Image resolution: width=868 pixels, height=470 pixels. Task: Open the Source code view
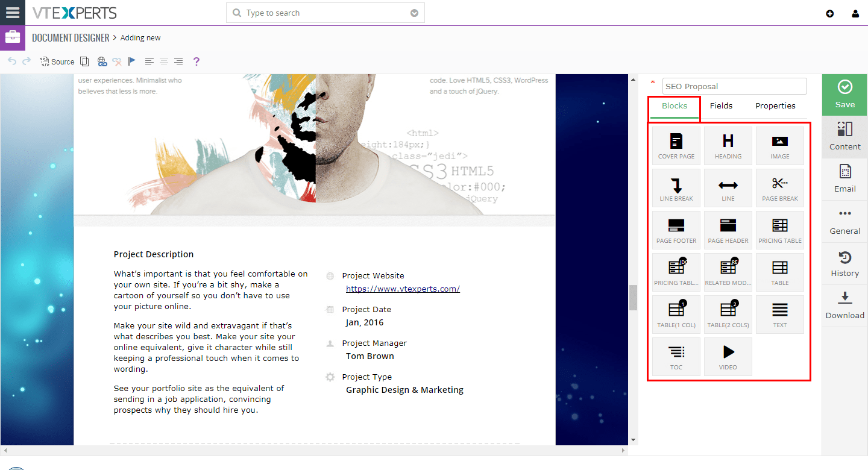(x=57, y=61)
